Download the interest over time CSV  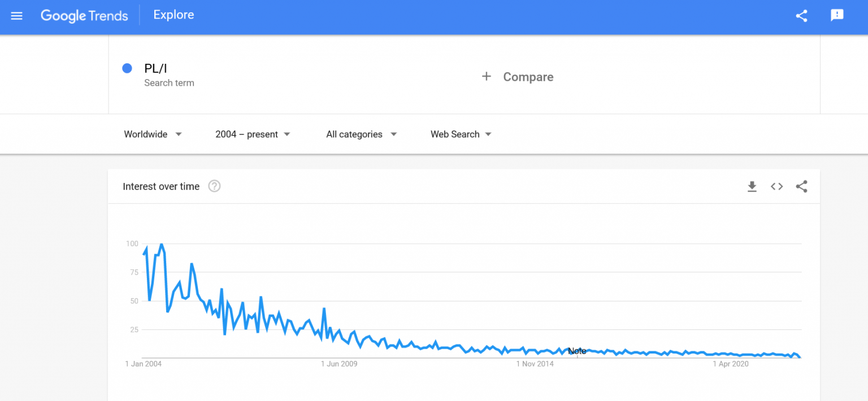click(752, 186)
